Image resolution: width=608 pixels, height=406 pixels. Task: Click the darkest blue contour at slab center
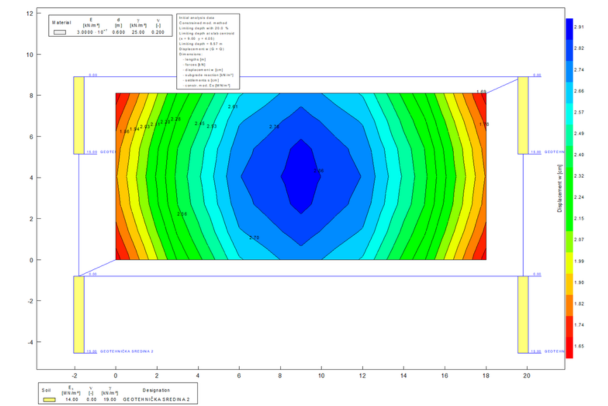click(301, 176)
